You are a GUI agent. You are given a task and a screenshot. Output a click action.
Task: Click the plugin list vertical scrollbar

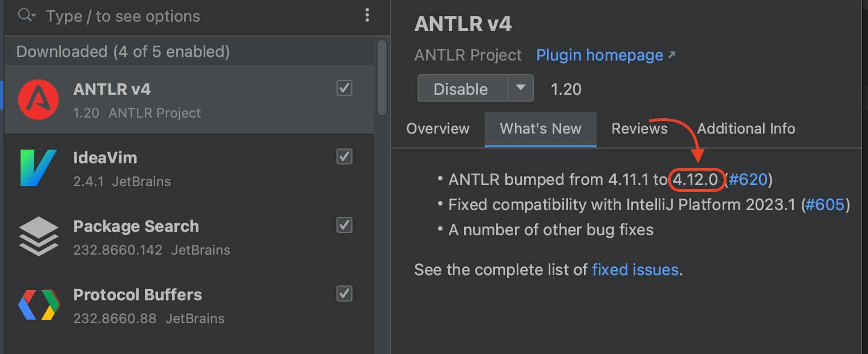click(382, 78)
